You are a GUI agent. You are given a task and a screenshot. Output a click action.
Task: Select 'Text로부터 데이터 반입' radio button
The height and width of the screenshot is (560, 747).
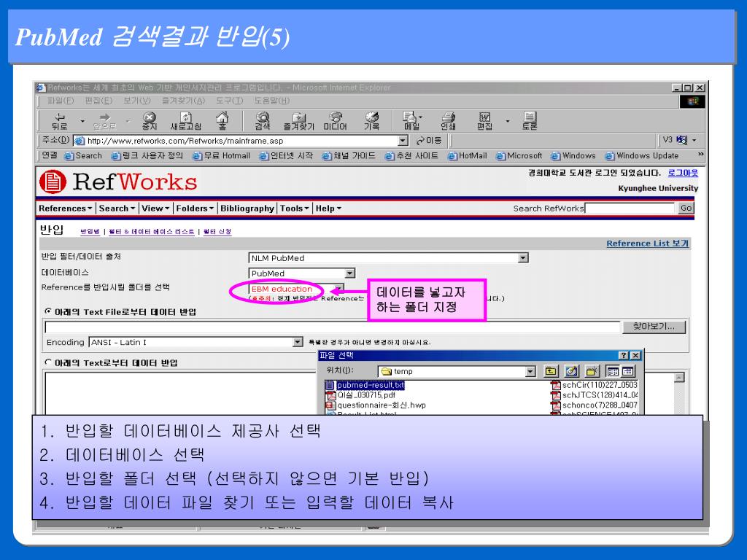(47, 362)
